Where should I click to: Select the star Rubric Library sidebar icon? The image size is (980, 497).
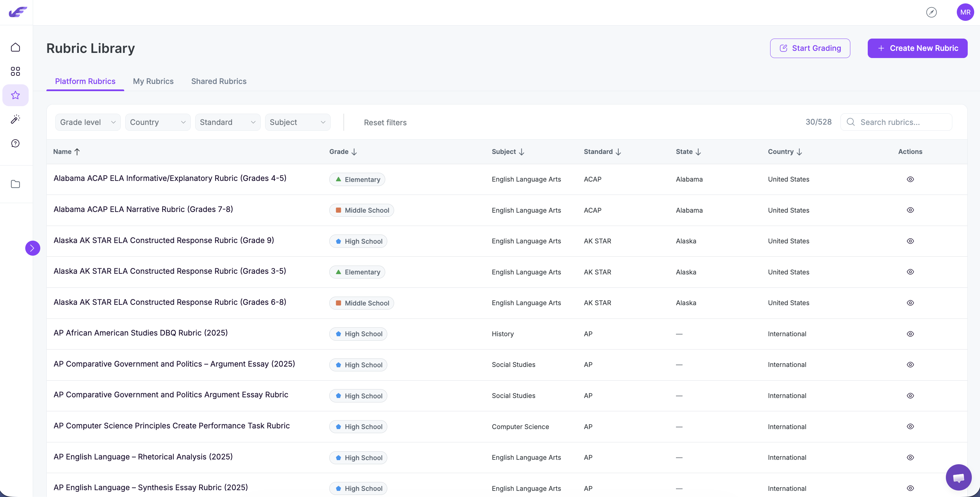tap(15, 95)
